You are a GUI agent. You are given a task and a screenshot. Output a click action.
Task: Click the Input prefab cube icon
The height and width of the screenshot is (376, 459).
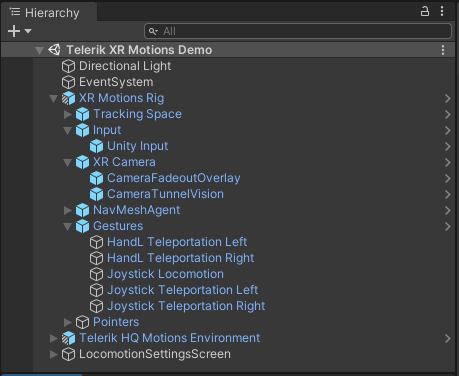click(82, 130)
